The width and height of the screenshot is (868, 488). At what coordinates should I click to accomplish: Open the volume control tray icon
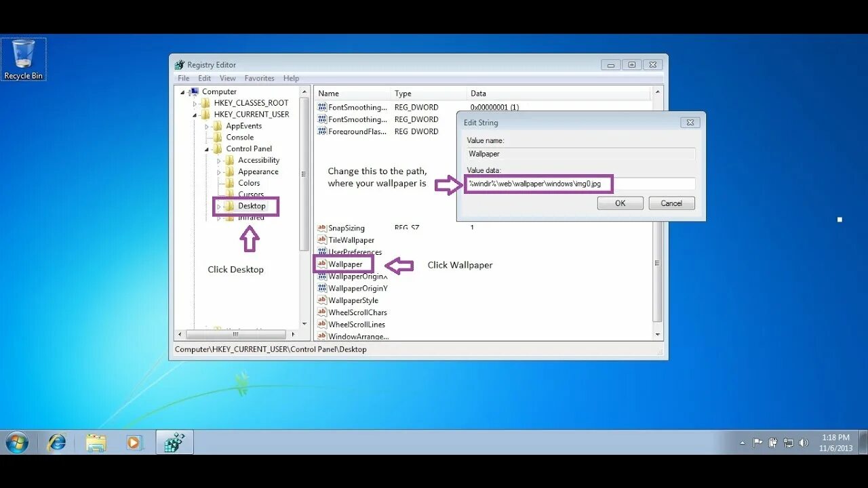coord(804,443)
